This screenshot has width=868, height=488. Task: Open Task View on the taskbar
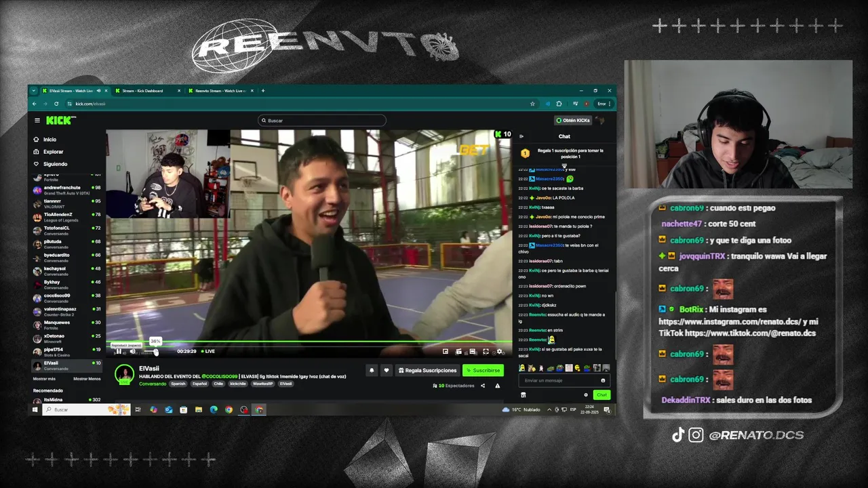[x=138, y=409]
